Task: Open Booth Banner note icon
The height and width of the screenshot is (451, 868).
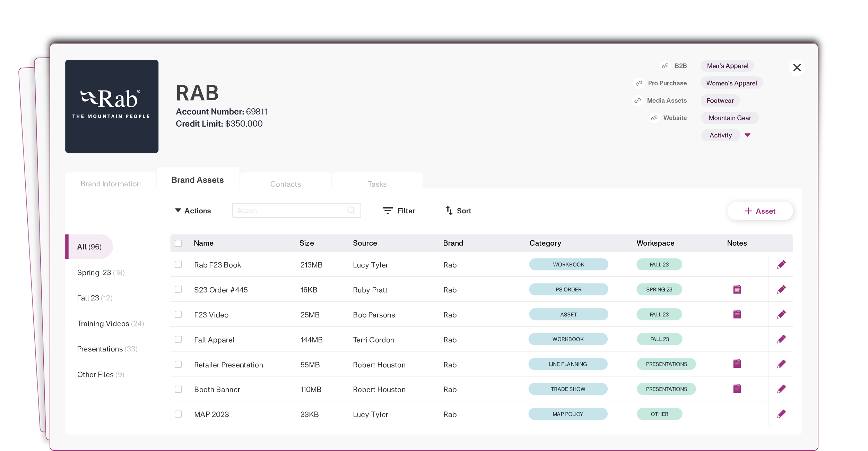Action: (x=737, y=389)
